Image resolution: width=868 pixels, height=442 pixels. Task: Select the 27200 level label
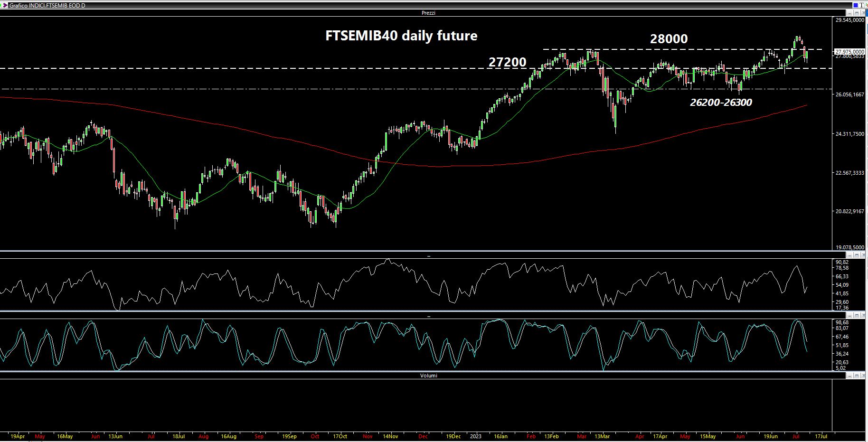point(508,62)
